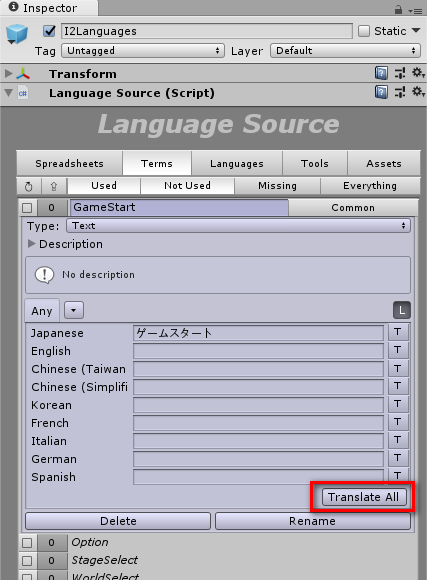Click the blue cube GameObject icon
427x580 pixels.
[17, 34]
